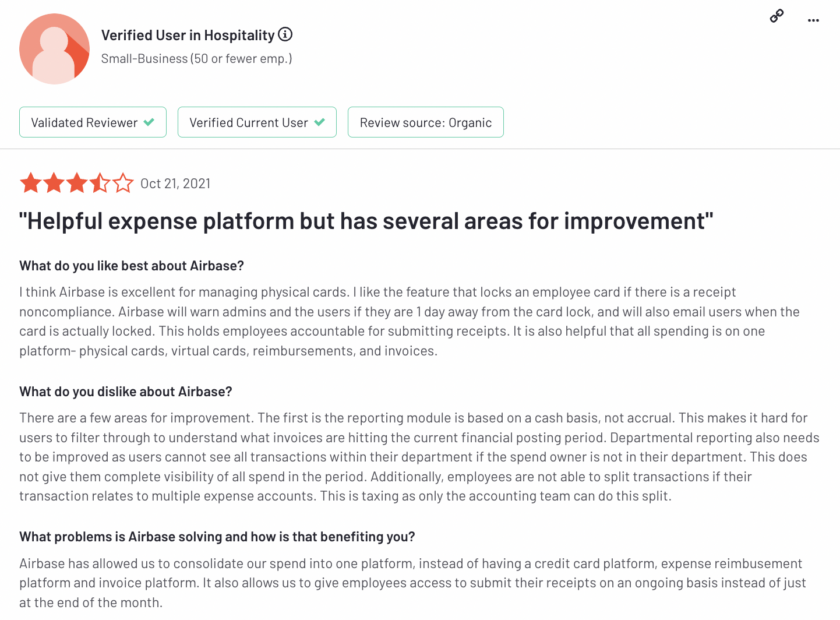Viewport: 840px width, 620px height.
Task: Open the three-dots more options menu
Action: (813, 20)
